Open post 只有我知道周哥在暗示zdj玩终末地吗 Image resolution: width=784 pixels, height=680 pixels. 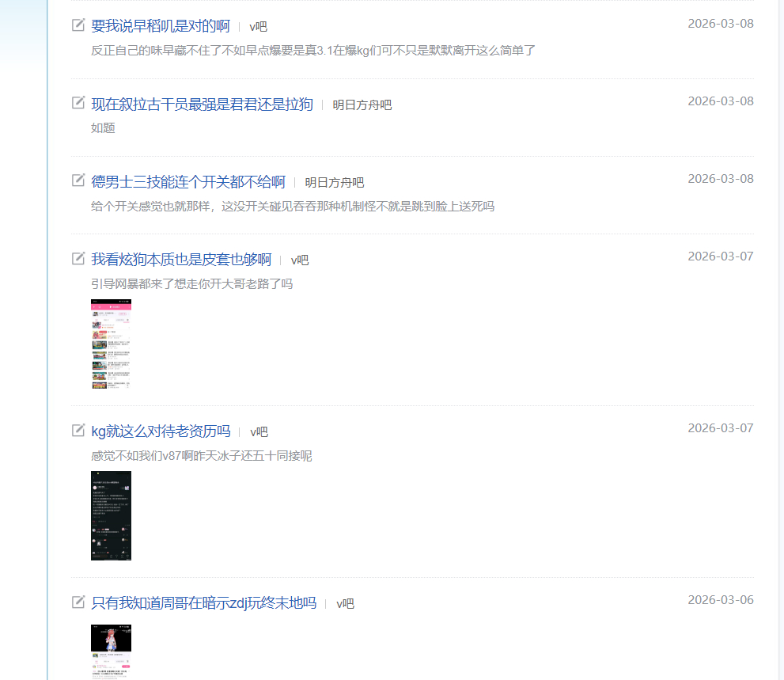point(203,603)
